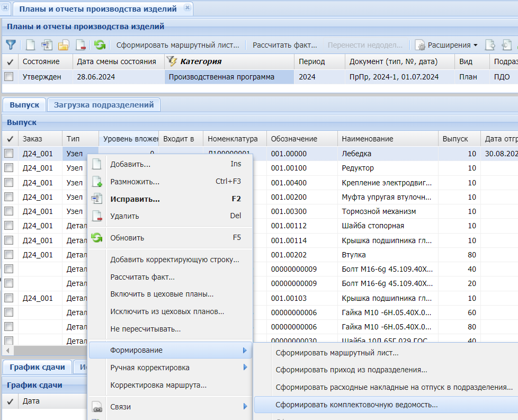Click the green refresh icon in top toolbar
Screen dimensions: 518x420
tap(100, 45)
